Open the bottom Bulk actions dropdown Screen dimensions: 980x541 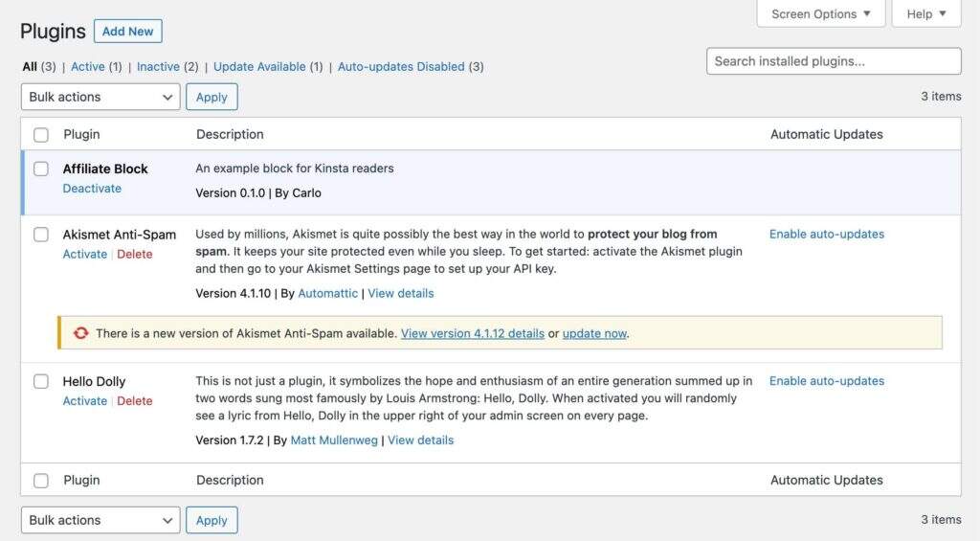[x=100, y=520]
